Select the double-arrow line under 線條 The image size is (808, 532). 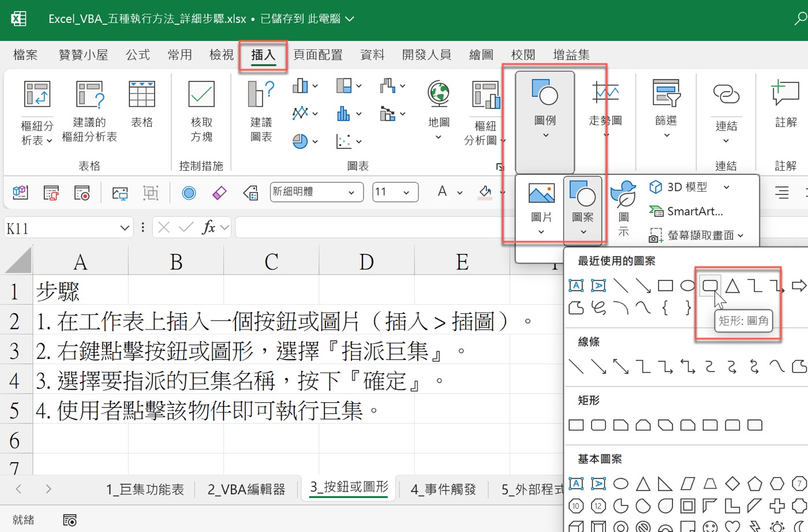[621, 366]
